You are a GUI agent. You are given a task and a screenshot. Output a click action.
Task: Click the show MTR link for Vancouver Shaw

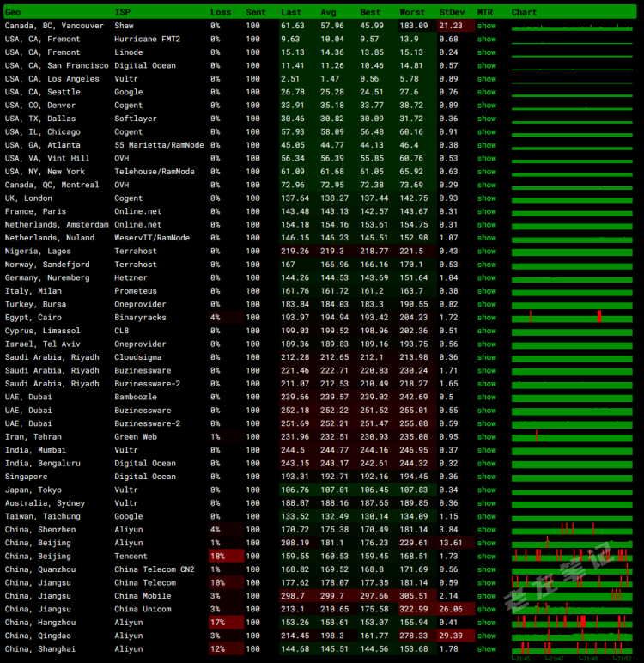click(x=487, y=26)
